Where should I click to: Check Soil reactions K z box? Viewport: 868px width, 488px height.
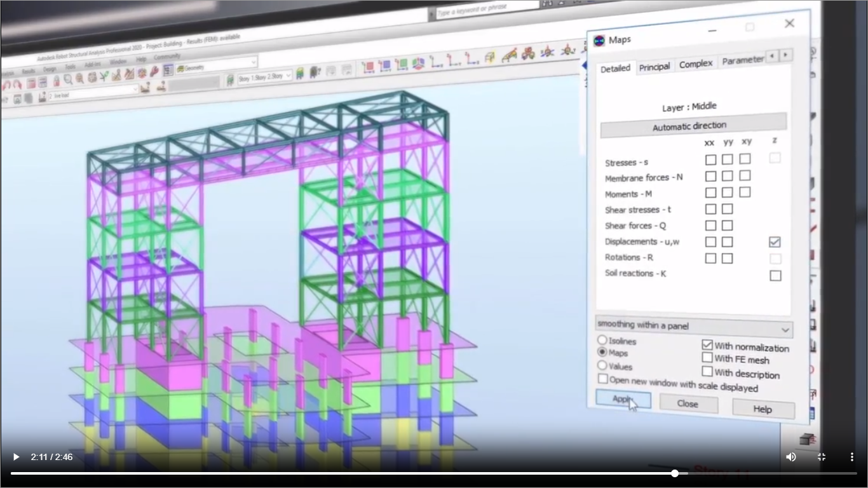[775, 276]
